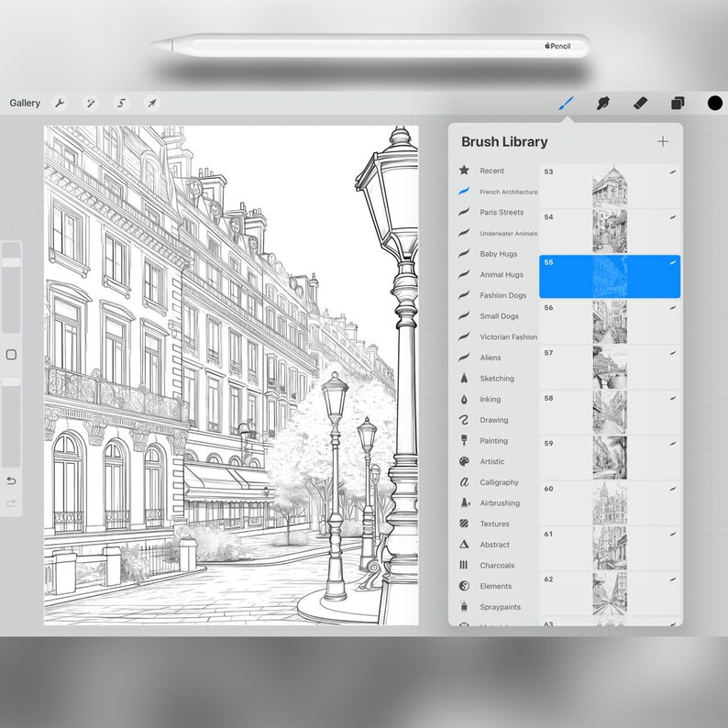The width and height of the screenshot is (728, 728).
Task: Open the black color picker circle
Action: pos(715,103)
